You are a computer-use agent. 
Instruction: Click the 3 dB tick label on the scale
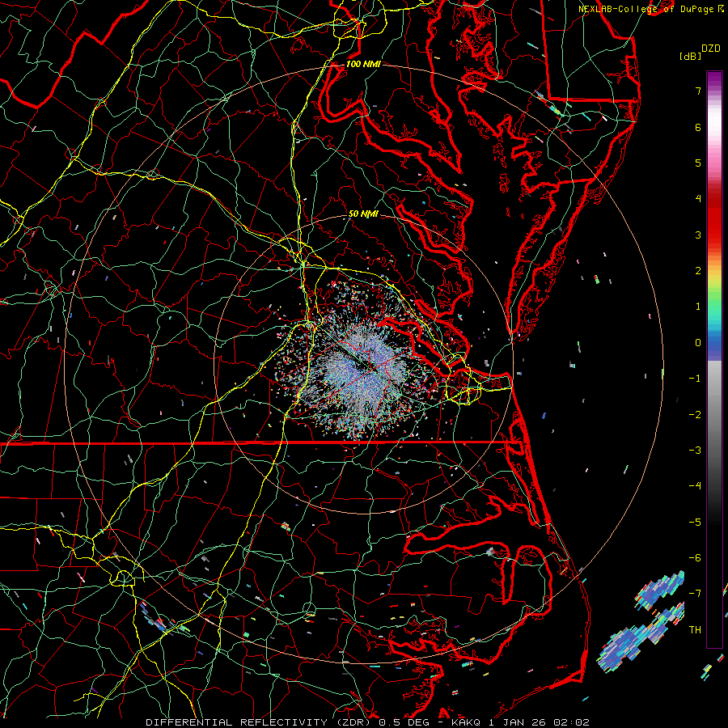pyautogui.click(x=698, y=235)
